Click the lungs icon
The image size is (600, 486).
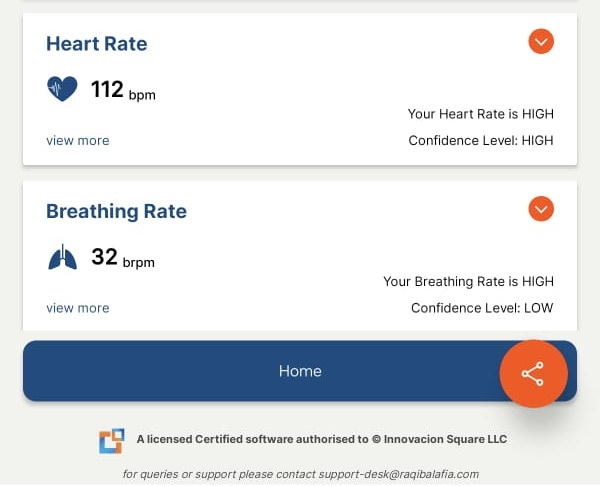click(x=62, y=258)
